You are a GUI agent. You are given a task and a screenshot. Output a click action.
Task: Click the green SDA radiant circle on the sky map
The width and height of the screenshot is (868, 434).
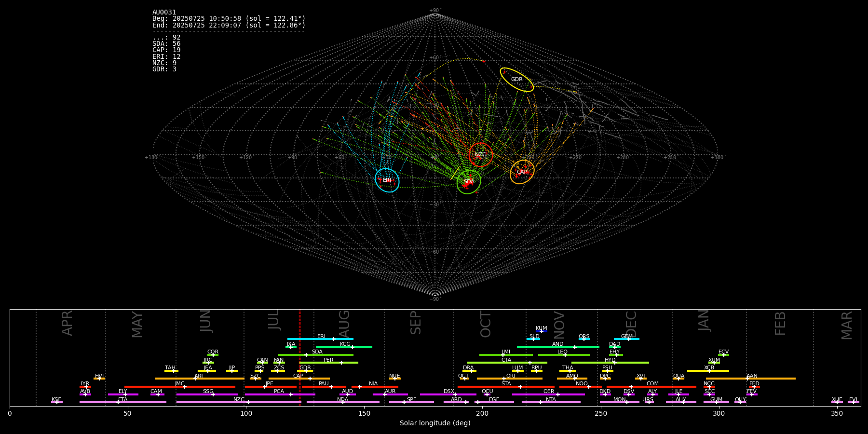(469, 182)
